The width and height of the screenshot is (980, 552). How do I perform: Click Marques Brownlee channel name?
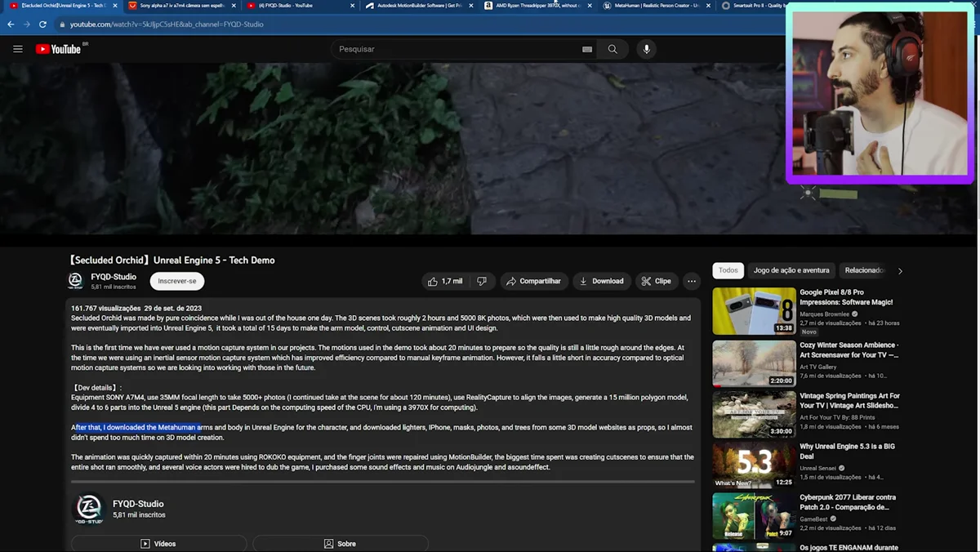coord(825,314)
